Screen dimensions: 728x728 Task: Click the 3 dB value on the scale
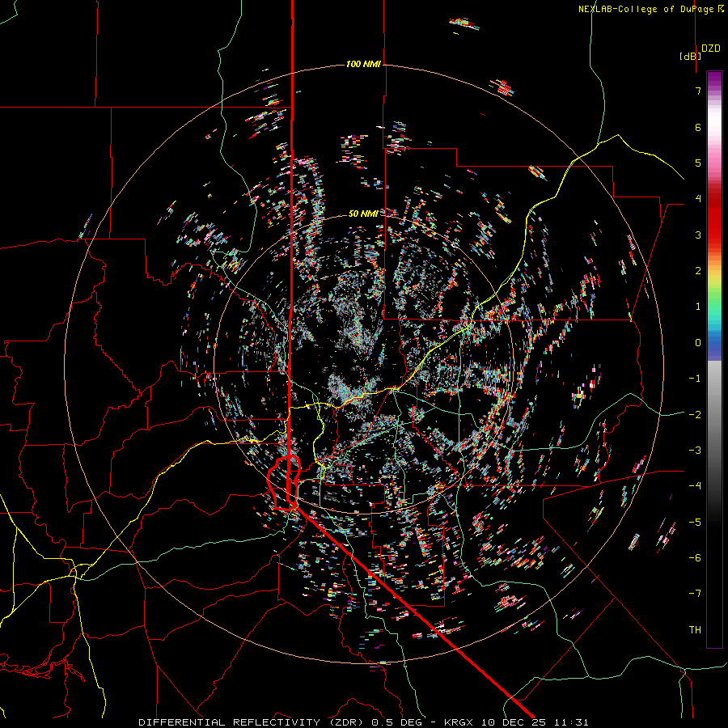tap(698, 235)
